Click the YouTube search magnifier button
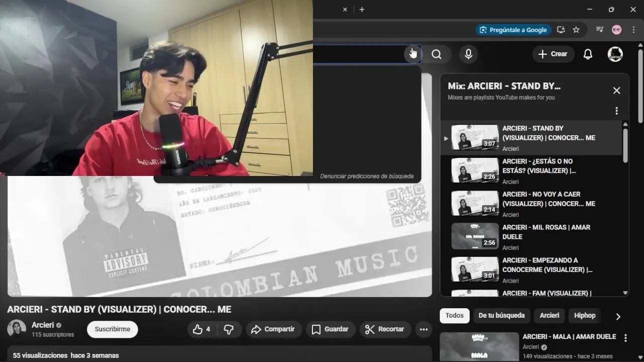 click(x=436, y=54)
